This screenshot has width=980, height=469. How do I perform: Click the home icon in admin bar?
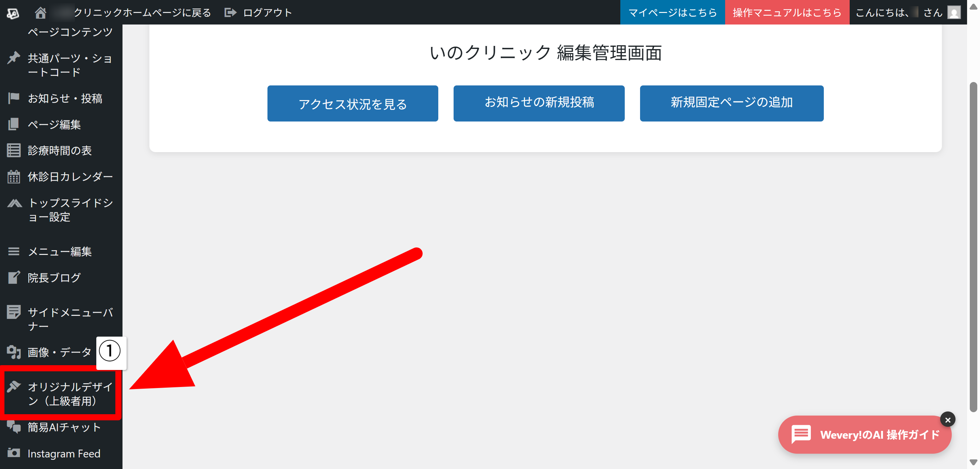40,13
